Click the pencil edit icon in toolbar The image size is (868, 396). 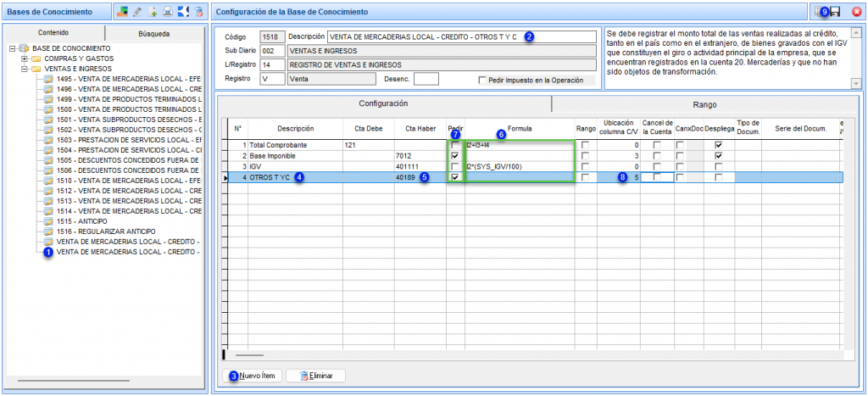(x=138, y=10)
